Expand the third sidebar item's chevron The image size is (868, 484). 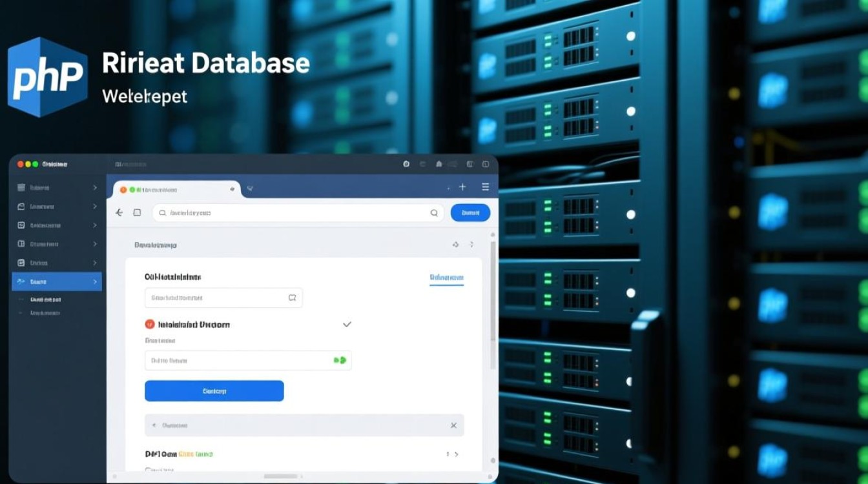[95, 225]
